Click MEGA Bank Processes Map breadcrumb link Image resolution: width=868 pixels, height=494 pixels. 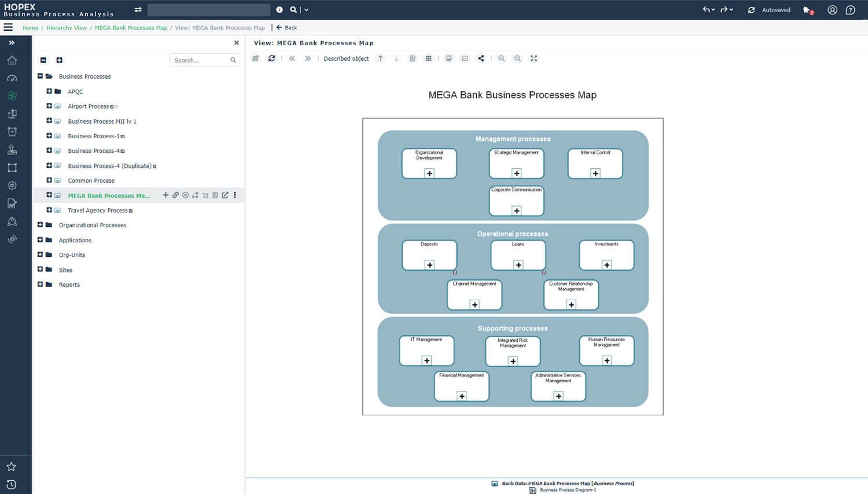tap(131, 28)
